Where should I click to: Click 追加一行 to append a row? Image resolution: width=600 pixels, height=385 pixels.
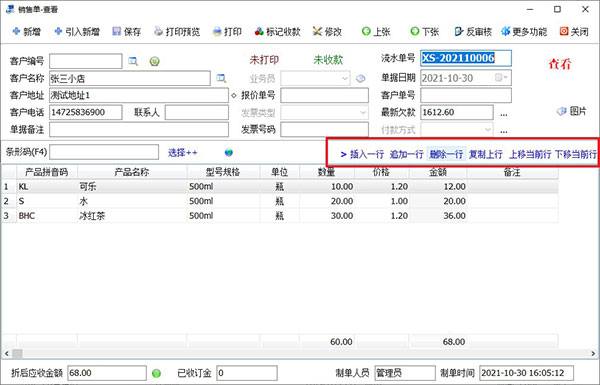click(406, 154)
